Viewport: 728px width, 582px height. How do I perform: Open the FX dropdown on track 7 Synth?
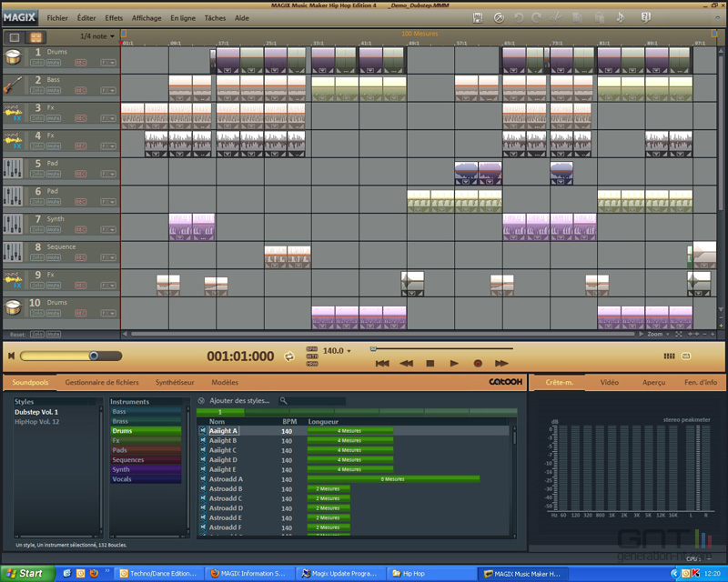point(108,230)
